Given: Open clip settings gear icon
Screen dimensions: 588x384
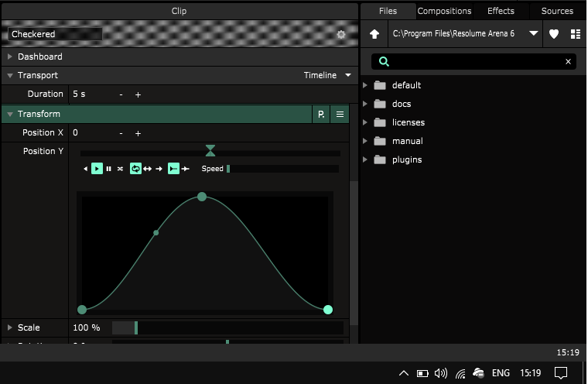Looking at the screenshot, I should 341,35.
